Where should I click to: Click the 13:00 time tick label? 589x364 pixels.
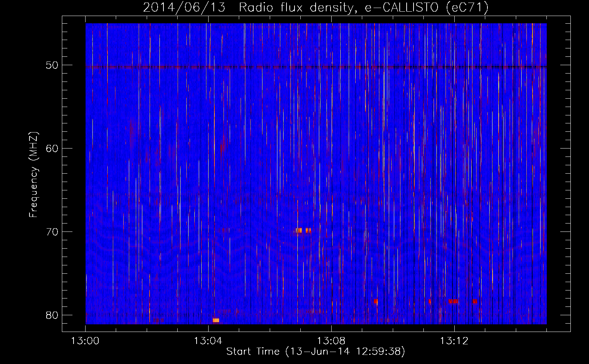pyautogui.click(x=85, y=341)
